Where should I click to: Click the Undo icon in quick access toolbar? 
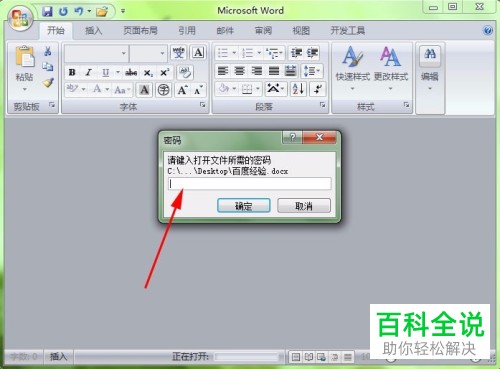point(79,12)
